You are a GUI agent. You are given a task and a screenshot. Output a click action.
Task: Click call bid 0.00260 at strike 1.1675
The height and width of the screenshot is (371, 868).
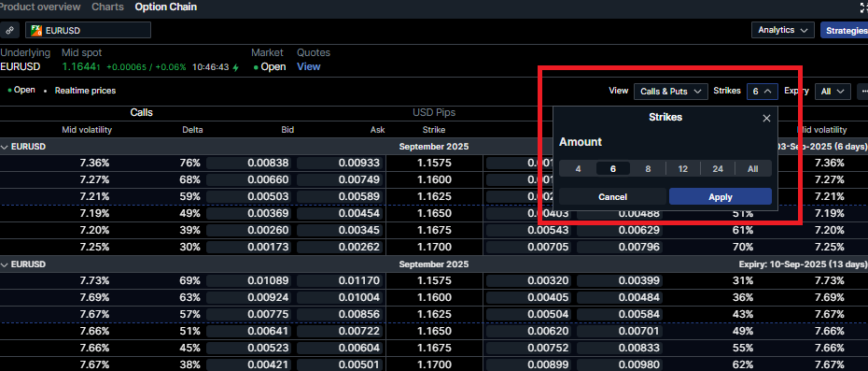coord(248,230)
